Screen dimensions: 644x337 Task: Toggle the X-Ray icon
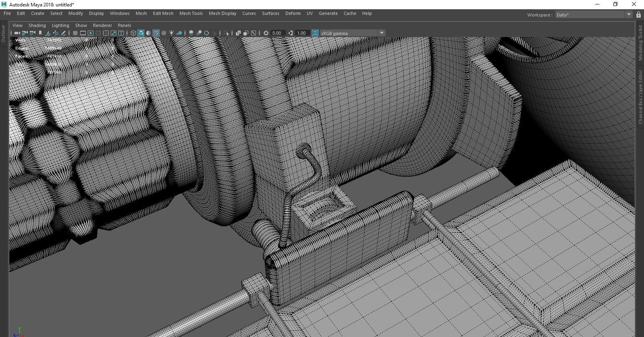(x=238, y=33)
